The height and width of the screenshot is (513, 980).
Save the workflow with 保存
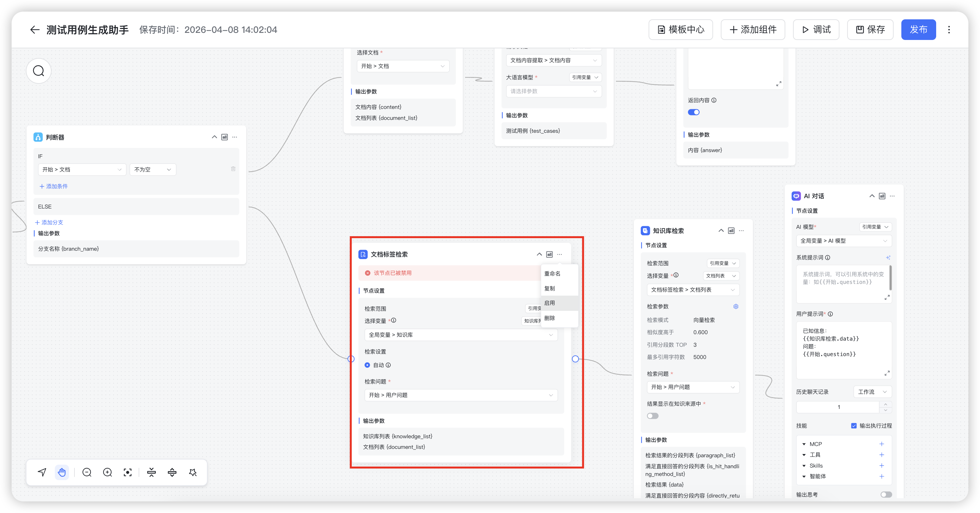870,30
